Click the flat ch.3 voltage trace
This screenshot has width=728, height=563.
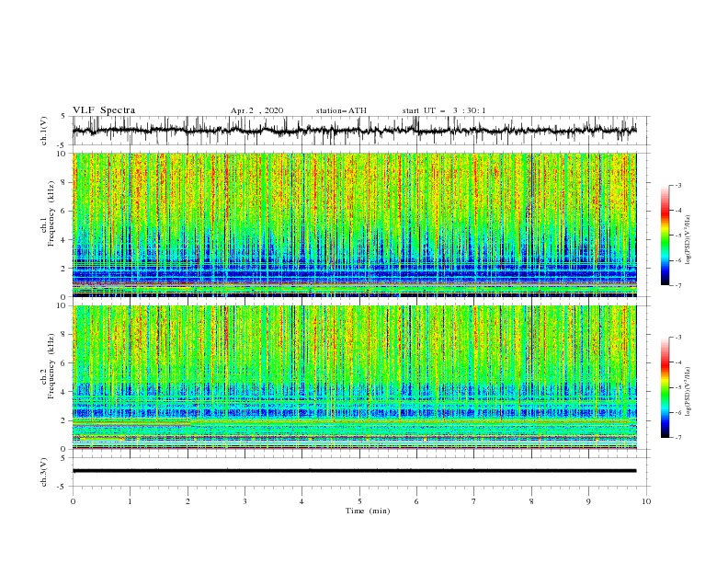pyautogui.click(x=354, y=471)
